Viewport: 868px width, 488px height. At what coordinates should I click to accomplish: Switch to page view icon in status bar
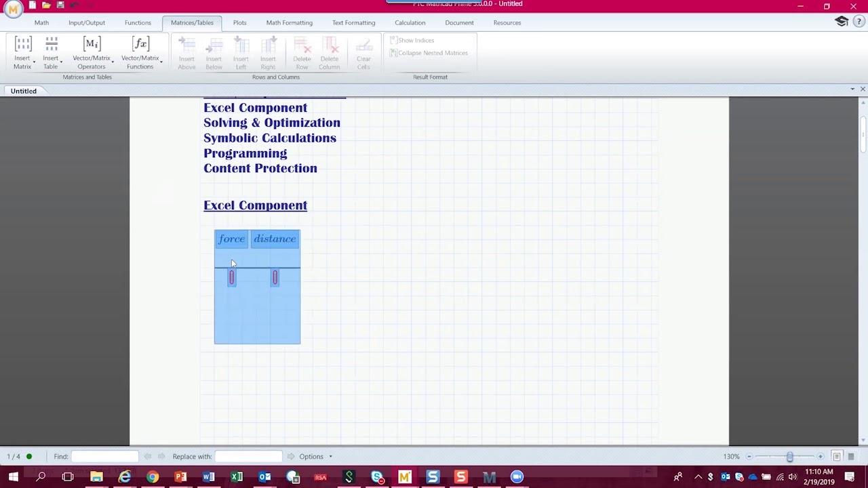tap(837, 457)
